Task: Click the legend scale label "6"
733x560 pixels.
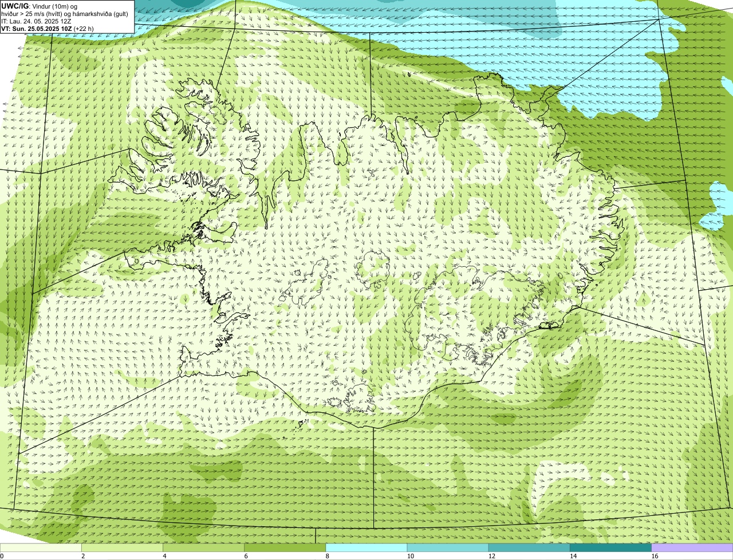Action: [x=246, y=556]
